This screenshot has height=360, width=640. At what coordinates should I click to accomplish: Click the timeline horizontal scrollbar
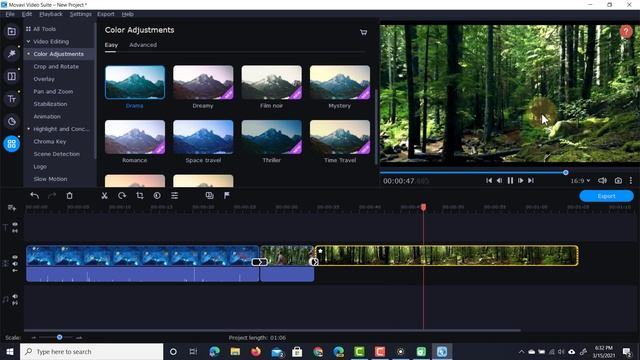tap(272, 330)
